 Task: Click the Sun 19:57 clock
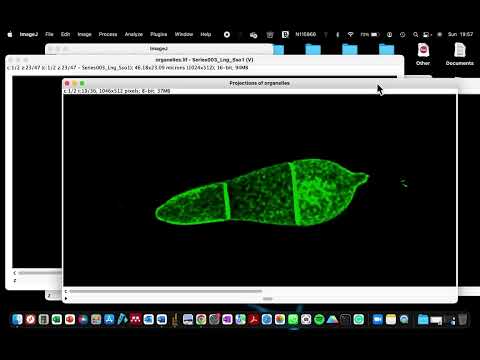460,34
